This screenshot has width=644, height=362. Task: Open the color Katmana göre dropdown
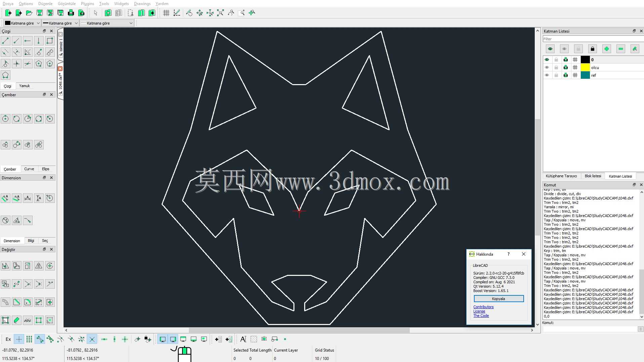click(22, 23)
